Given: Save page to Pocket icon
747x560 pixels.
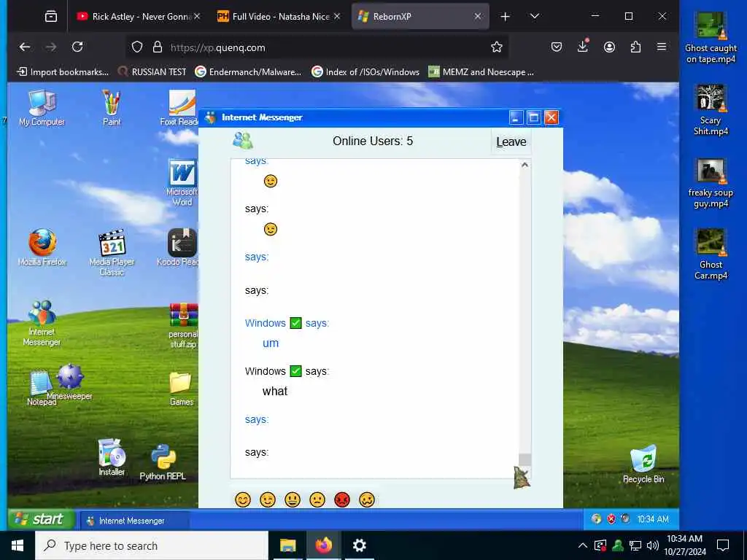Looking at the screenshot, I should (x=557, y=47).
